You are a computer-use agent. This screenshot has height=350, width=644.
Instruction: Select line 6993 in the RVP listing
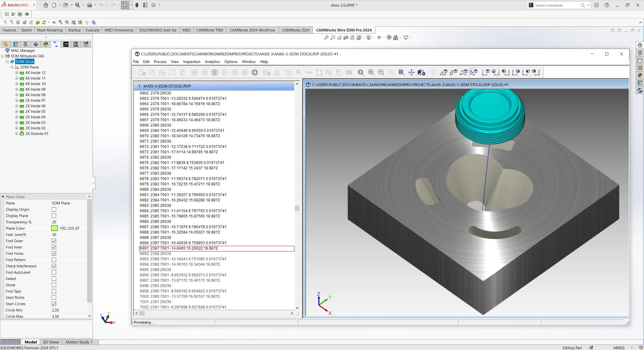click(x=183, y=259)
